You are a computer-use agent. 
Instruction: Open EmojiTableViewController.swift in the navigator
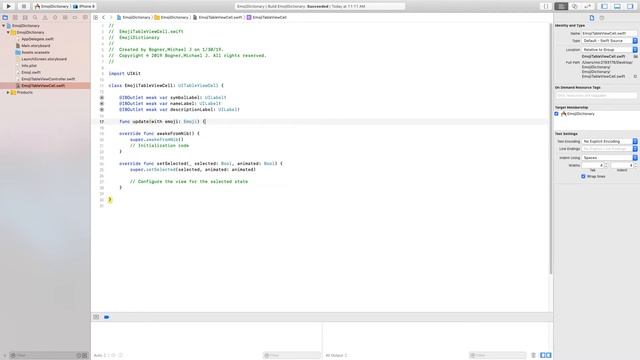coord(48,79)
